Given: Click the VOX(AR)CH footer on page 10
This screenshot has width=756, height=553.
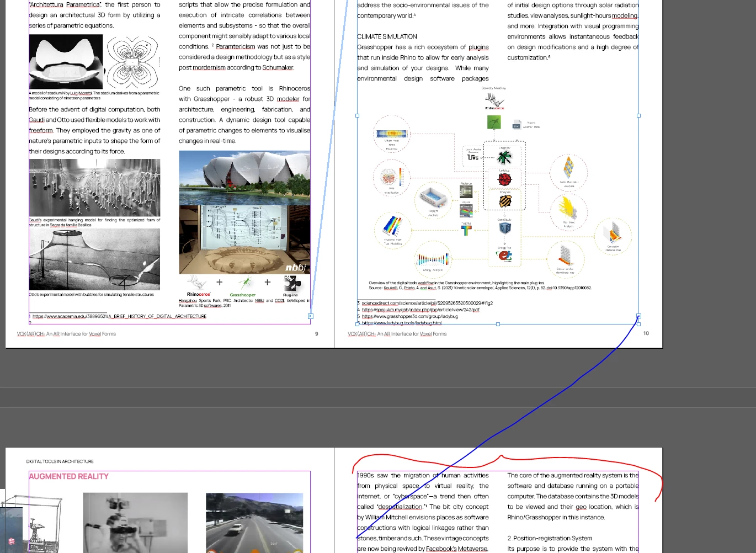Looking at the screenshot, I should 397,334.
